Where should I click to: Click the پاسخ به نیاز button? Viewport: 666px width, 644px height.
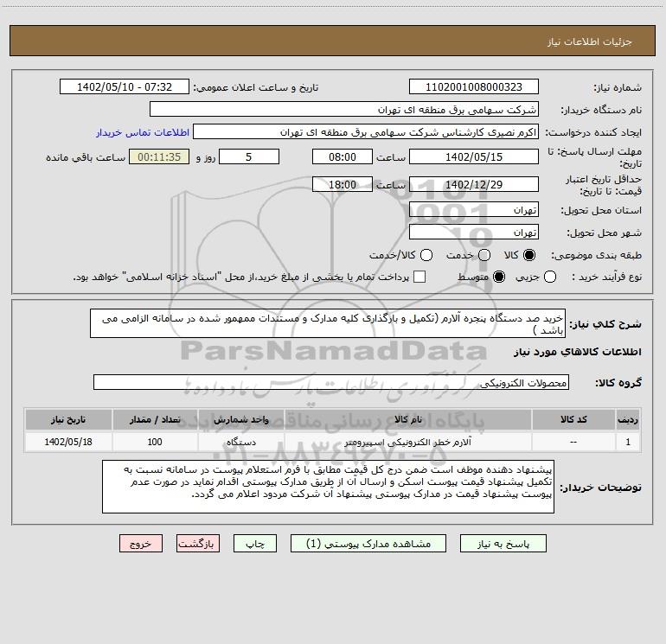tap(503, 544)
